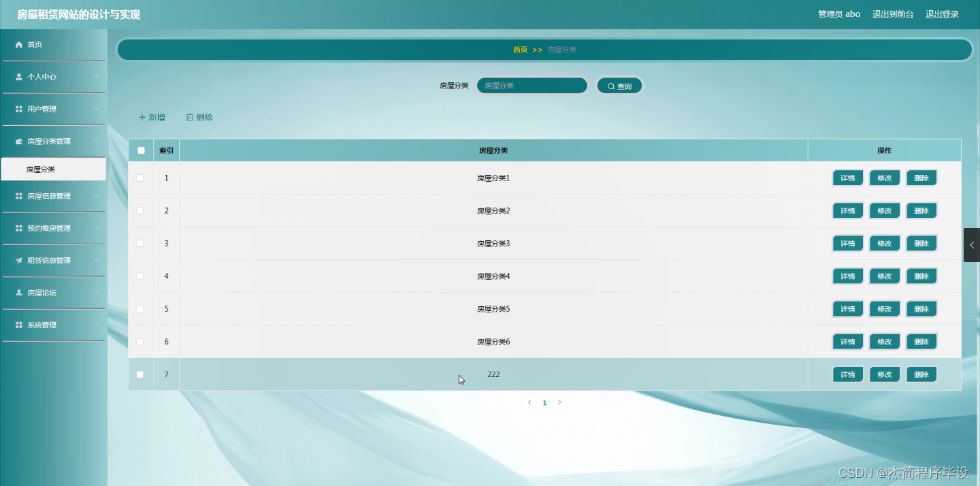Open the 房屋分类 submenu item in sidebar
Screen dimensions: 980x486
pyautogui.click(x=41, y=169)
